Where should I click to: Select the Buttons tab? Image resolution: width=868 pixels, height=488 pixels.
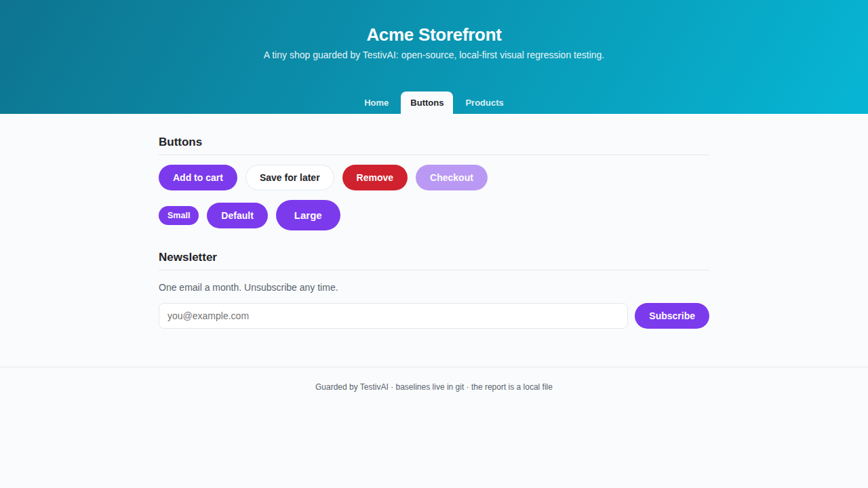coord(427,103)
